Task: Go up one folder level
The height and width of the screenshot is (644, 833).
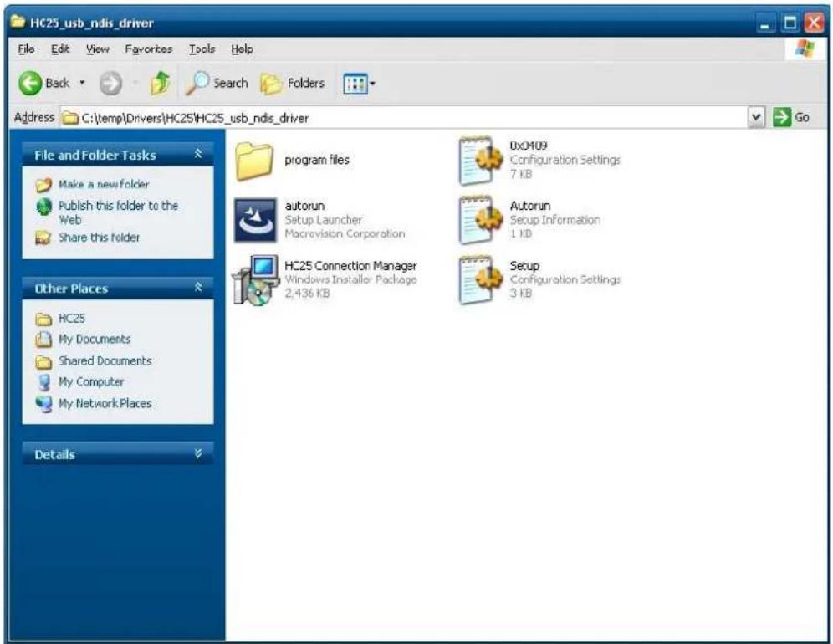Action: pyautogui.click(x=160, y=84)
